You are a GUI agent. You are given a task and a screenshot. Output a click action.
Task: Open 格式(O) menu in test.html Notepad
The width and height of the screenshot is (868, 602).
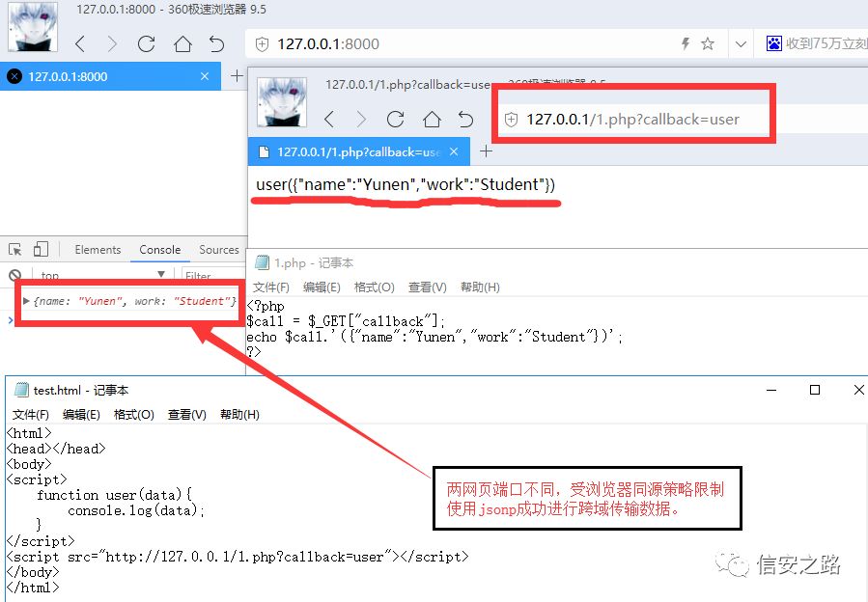pos(134,415)
